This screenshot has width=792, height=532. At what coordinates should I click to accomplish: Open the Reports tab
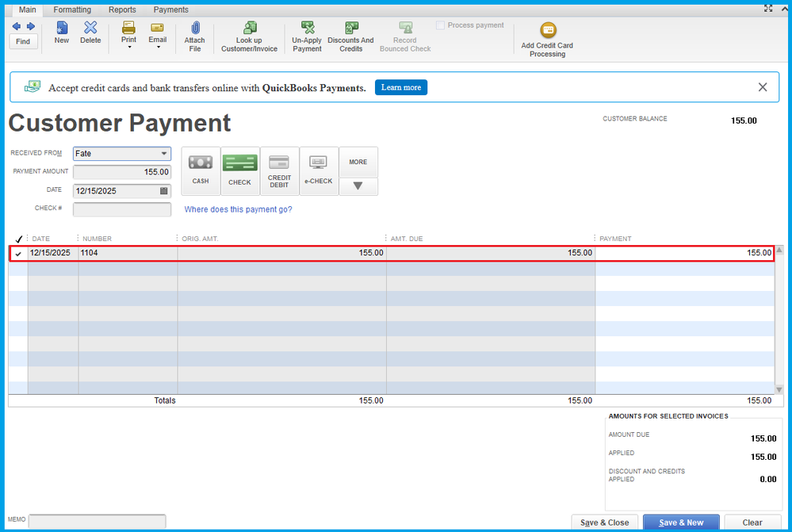click(x=122, y=10)
